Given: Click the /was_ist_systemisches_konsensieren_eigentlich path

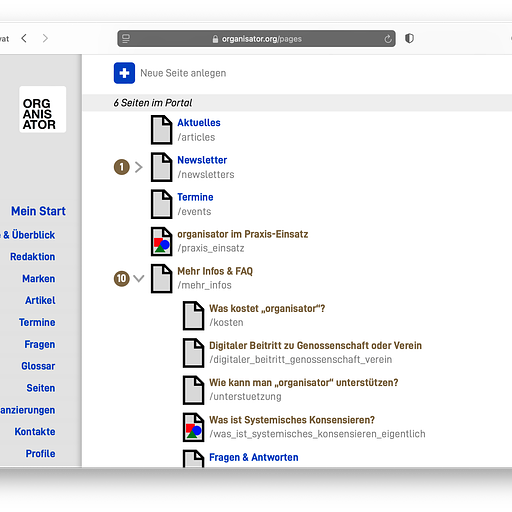Looking at the screenshot, I should 317,434.
